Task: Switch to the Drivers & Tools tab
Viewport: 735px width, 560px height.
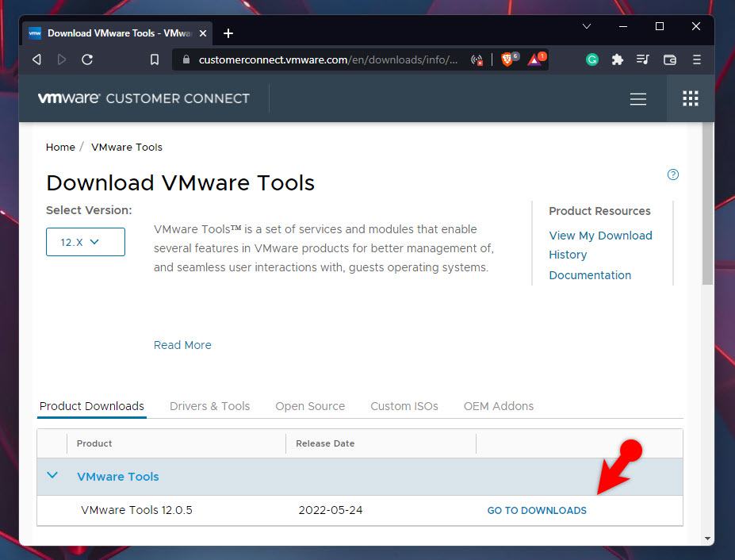Action: click(209, 406)
